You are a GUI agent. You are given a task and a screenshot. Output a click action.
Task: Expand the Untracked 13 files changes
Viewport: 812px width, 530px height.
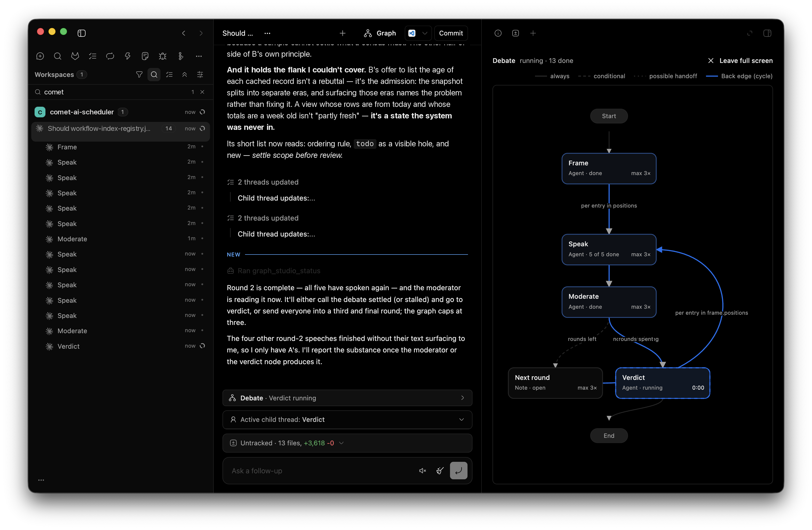click(x=347, y=443)
